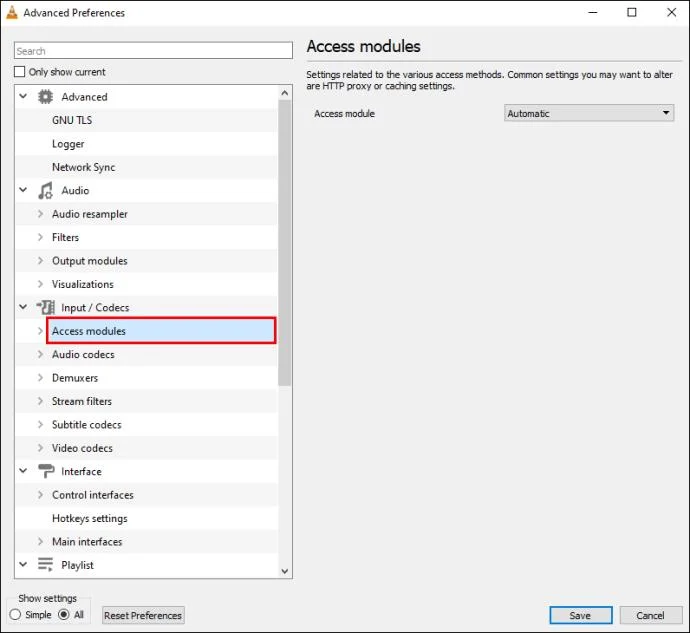This screenshot has height=633, width=690.
Task: Focus the Search input field
Action: (153, 51)
